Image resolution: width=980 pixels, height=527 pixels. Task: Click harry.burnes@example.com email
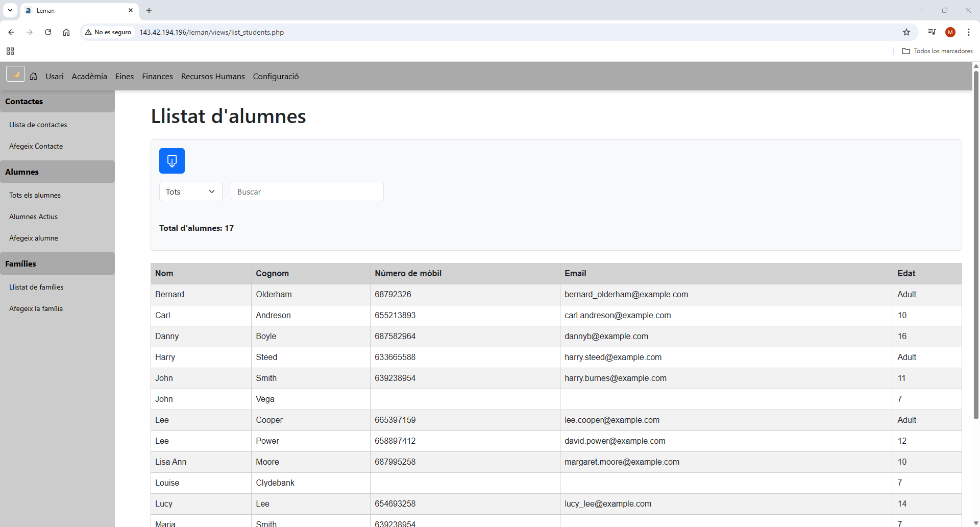point(616,378)
